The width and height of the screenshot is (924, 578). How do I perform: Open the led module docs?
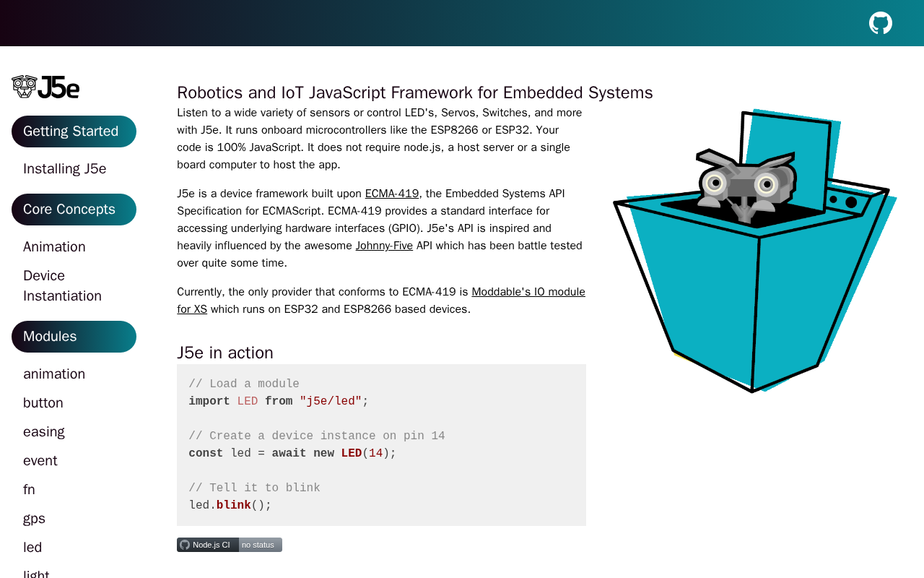(x=32, y=548)
